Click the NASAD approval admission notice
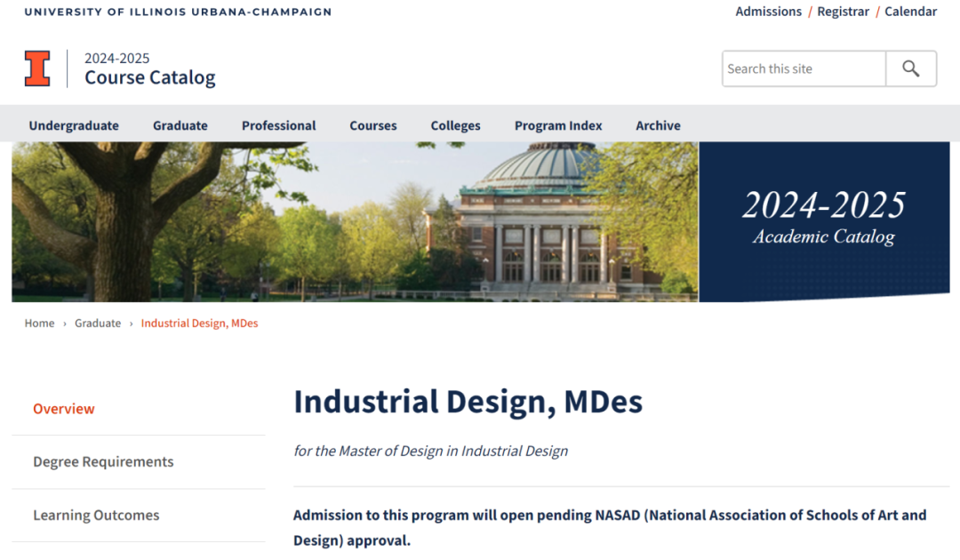This screenshot has height=560, width=960. tap(610, 528)
